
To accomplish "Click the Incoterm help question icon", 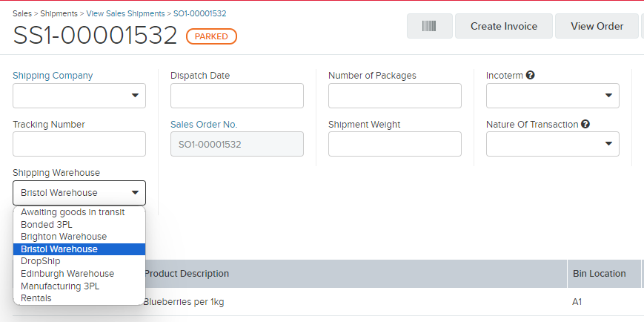I will 530,76.
